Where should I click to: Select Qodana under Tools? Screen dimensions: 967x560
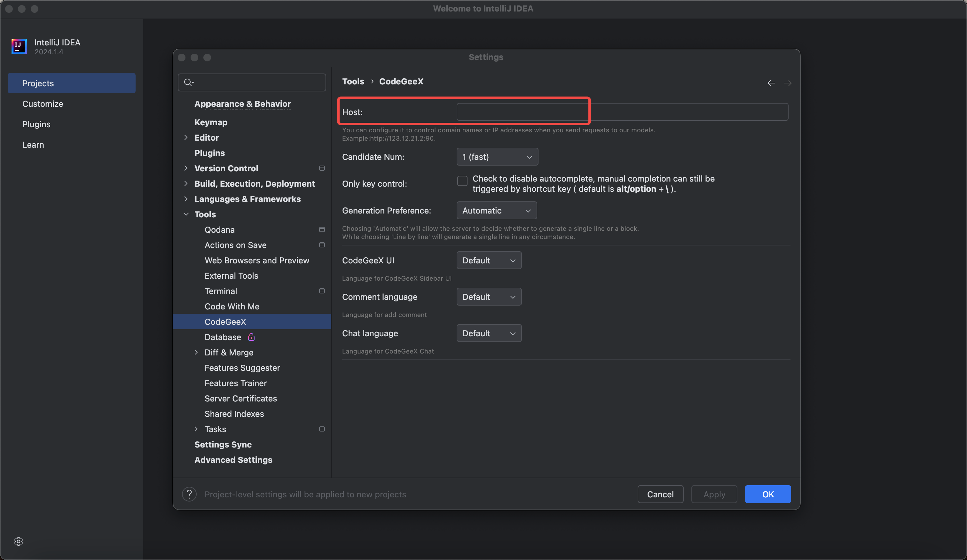219,229
